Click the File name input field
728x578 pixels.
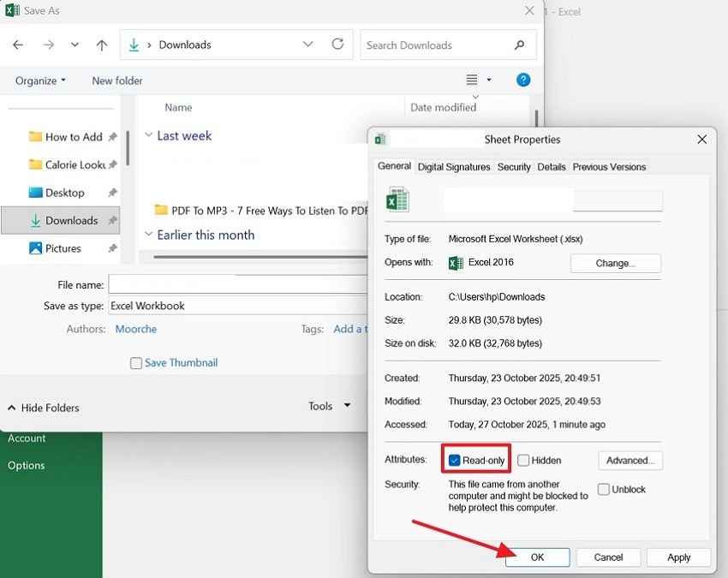(238, 284)
